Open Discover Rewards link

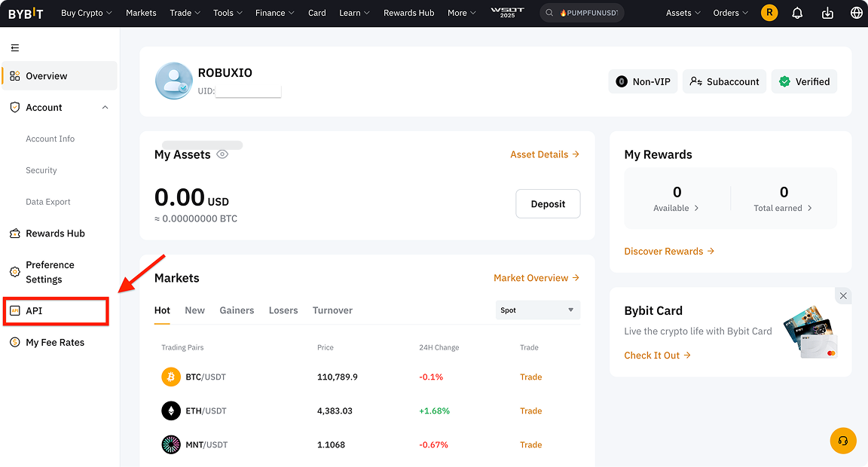coord(669,252)
